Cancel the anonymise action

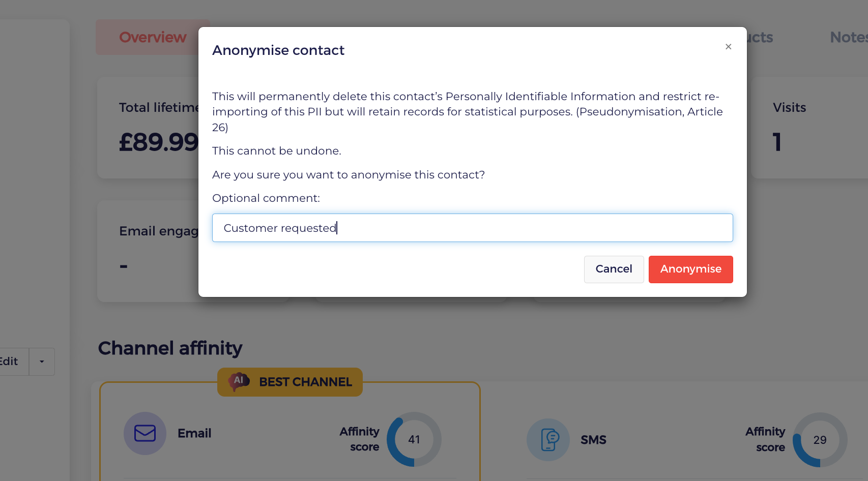[614, 269]
